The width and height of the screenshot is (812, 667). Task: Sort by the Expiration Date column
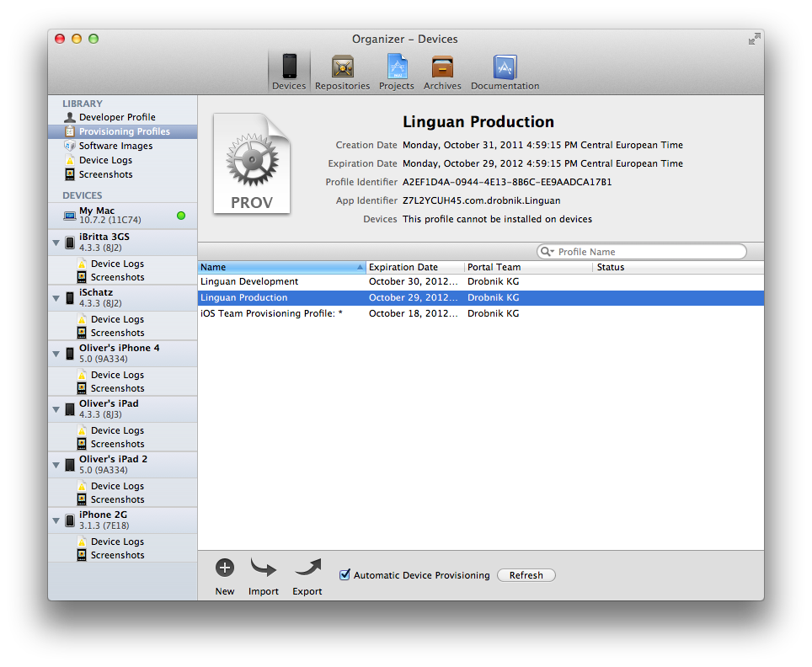(x=414, y=267)
